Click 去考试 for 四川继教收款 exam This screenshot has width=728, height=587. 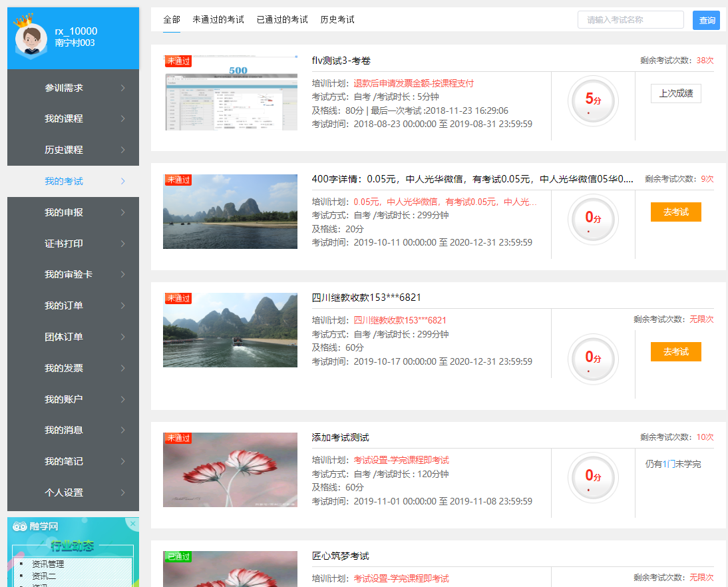click(x=676, y=351)
